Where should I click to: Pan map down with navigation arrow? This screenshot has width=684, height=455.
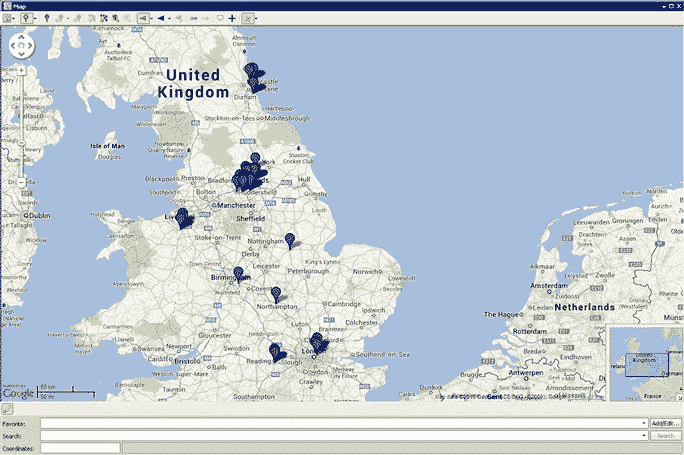point(21,54)
